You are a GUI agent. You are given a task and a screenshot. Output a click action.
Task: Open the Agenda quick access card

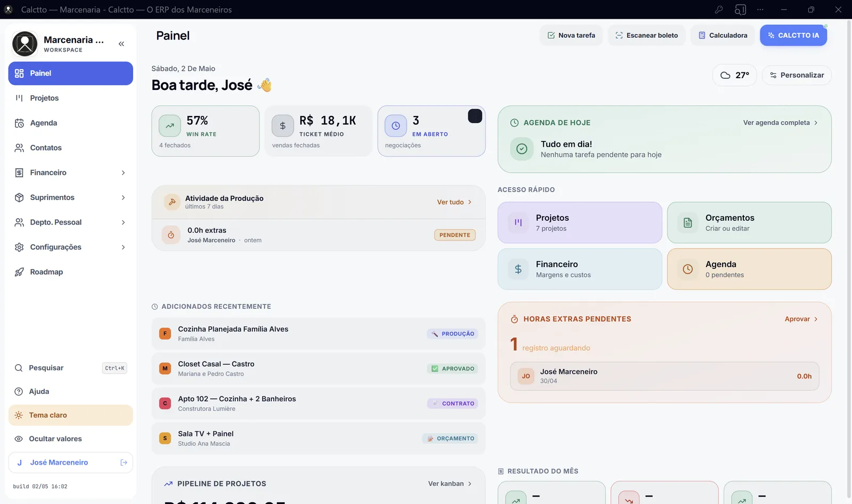pyautogui.click(x=749, y=269)
